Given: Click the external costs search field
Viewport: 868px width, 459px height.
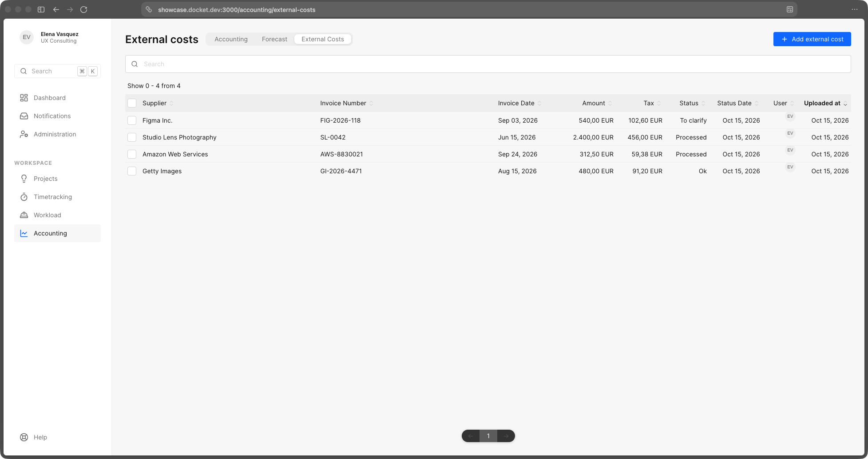Looking at the screenshot, I should [488, 64].
